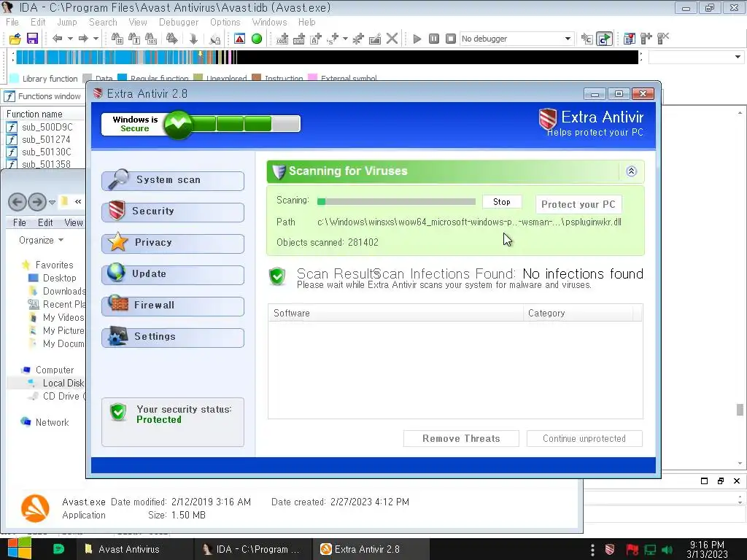Jump back with the left arrow in IDA toolbar
747x560 pixels.
(x=57, y=39)
